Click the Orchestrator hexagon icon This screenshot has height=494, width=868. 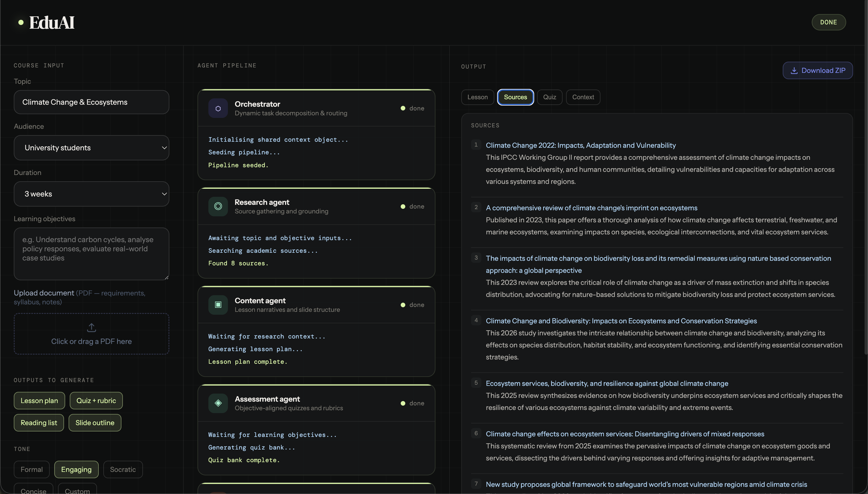(218, 108)
